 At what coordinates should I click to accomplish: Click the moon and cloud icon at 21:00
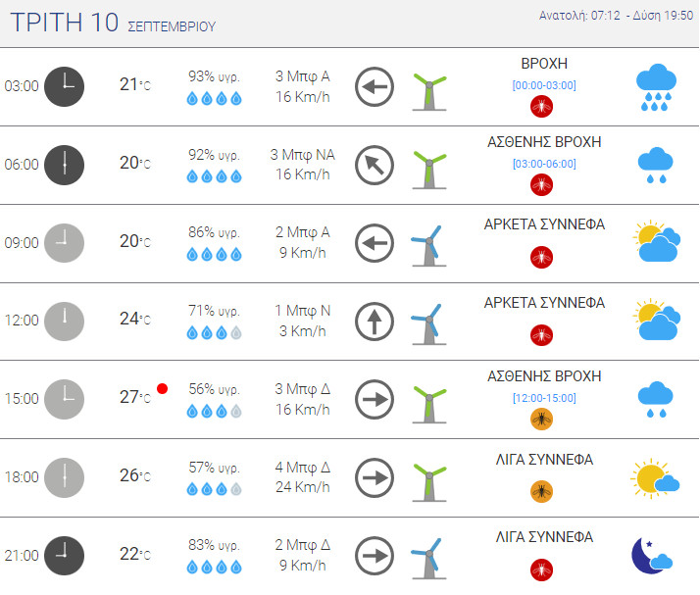652,556
